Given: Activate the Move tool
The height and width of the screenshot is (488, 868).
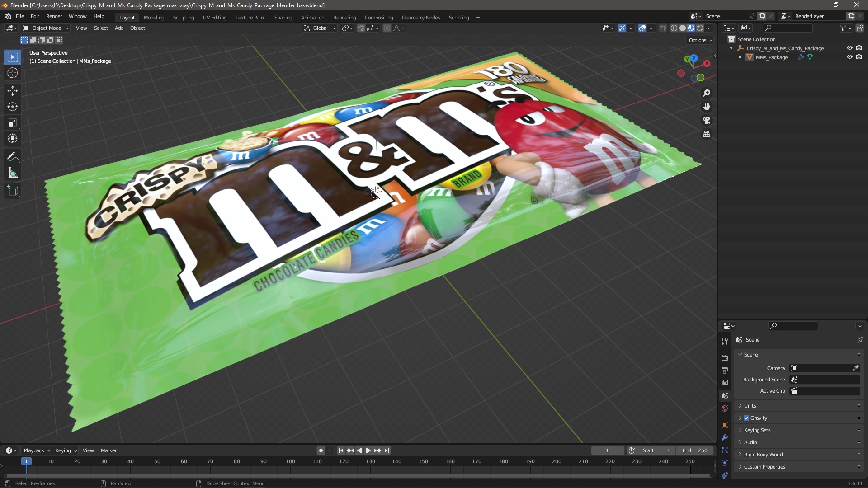Looking at the screenshot, I should tap(13, 91).
